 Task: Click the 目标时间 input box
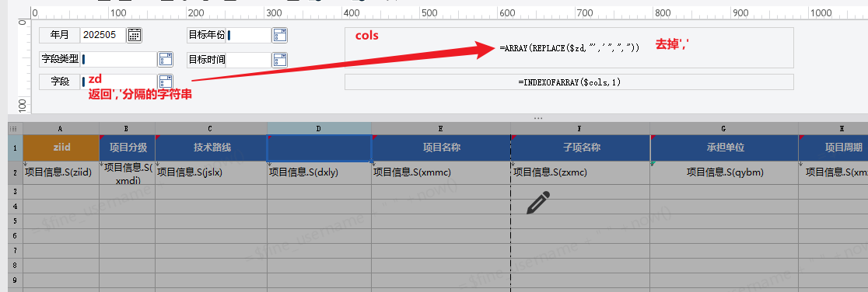[249, 59]
